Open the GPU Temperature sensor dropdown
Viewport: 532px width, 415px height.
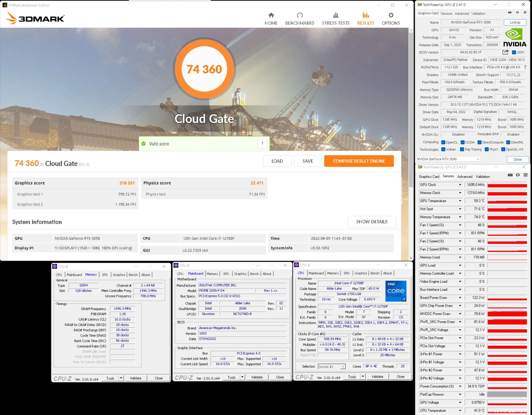tap(460, 201)
